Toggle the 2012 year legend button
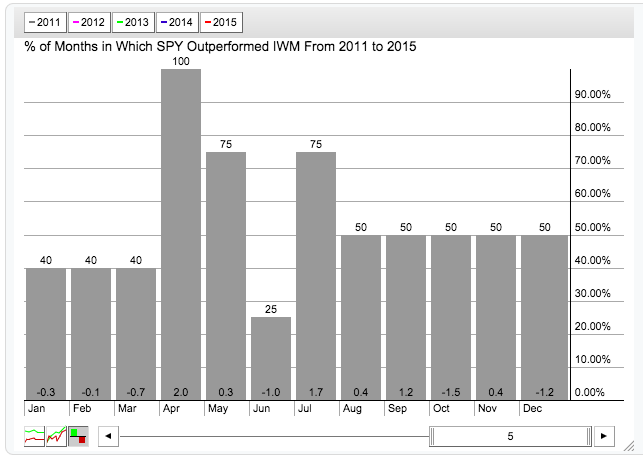This screenshot has width=643, height=456. [89, 22]
